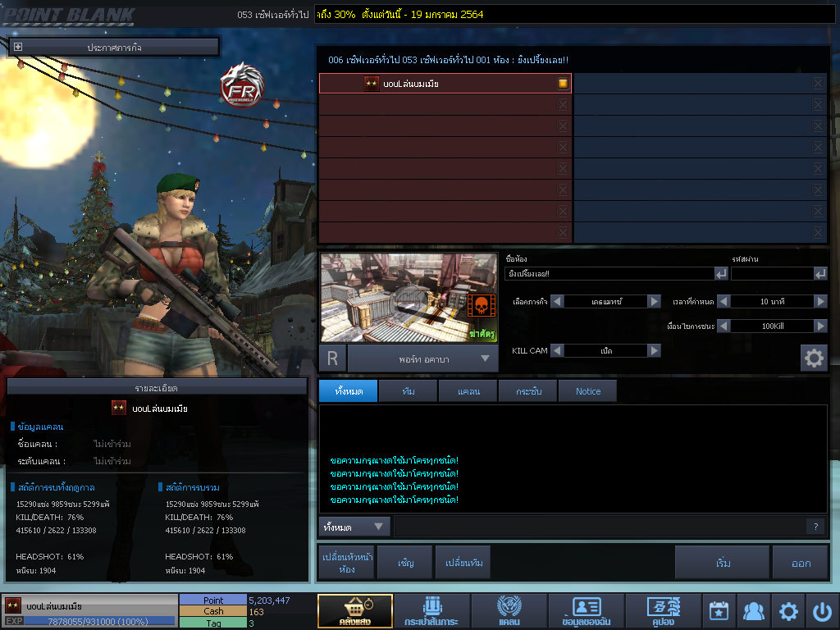This screenshot has width=840, height=630.
Task: Click the room password input field
Action: (x=772, y=274)
